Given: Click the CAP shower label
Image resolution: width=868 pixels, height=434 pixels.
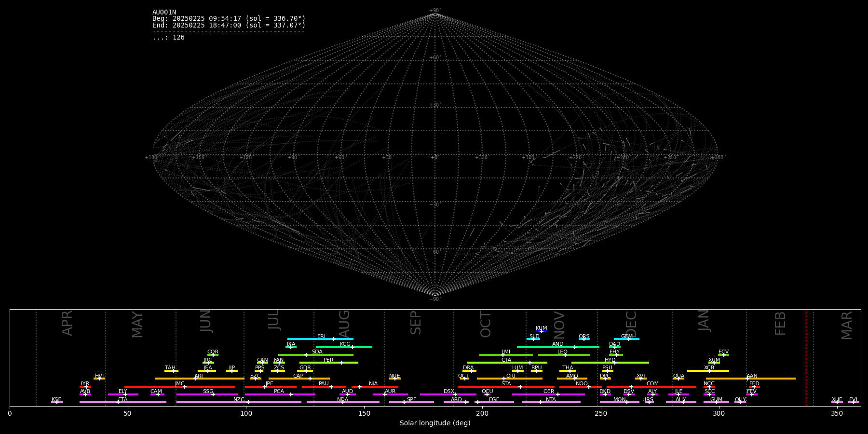Looking at the screenshot, I should pyautogui.click(x=298, y=376).
